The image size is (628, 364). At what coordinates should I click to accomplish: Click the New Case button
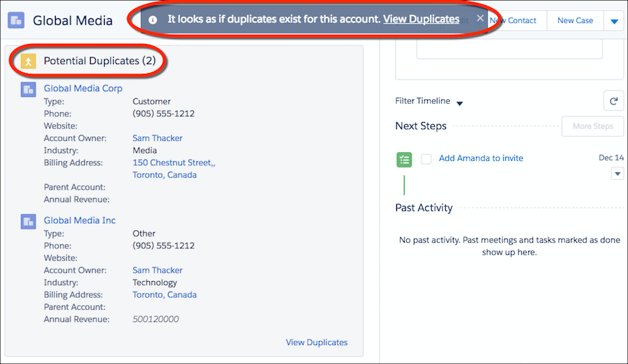coord(575,20)
